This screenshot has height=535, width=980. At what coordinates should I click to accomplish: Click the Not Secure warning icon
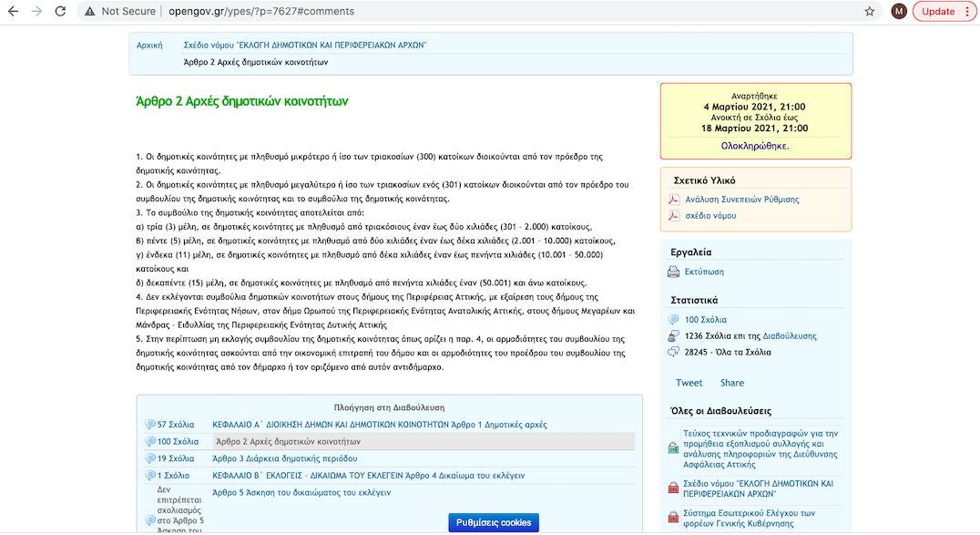click(x=90, y=11)
